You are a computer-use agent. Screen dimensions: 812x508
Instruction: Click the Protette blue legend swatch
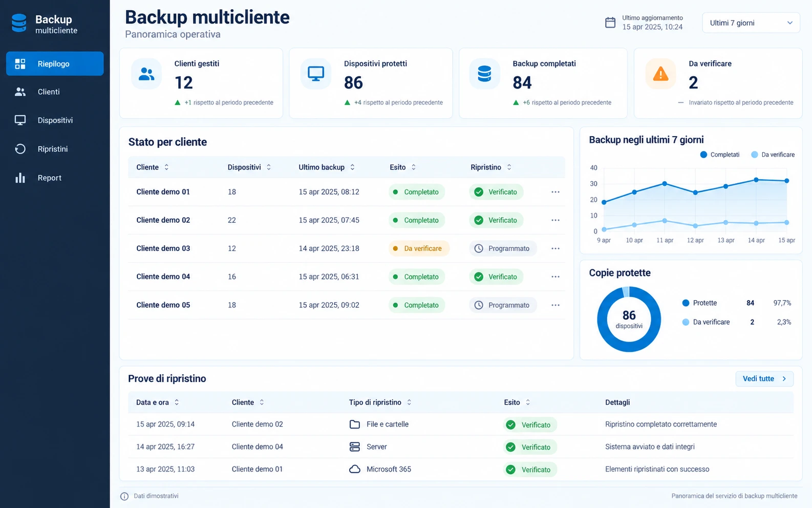click(686, 303)
